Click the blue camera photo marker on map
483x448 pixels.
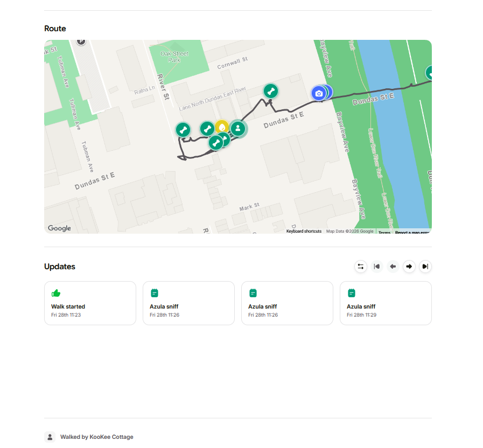[319, 93]
